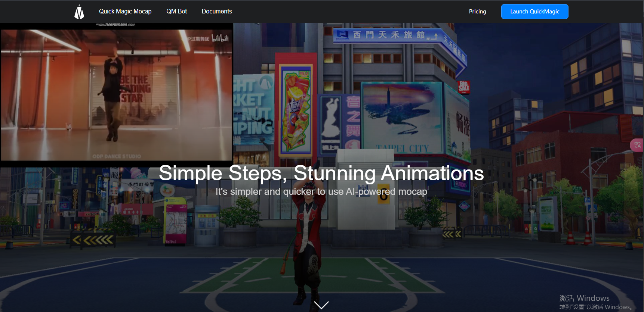Open the QM Bot page

177,12
